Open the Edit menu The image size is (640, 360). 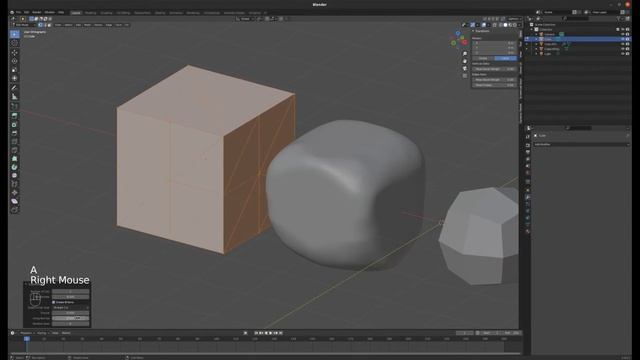pos(26,13)
